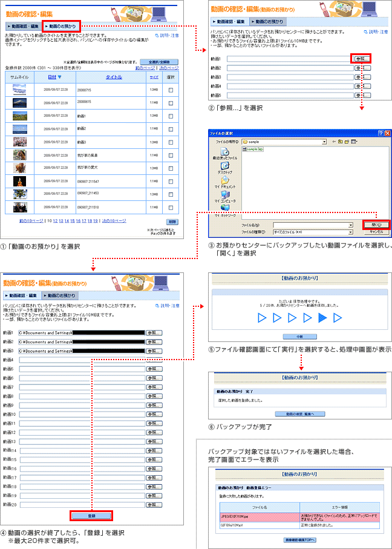Click the back arrow in file dialog toolbar

(334, 142)
